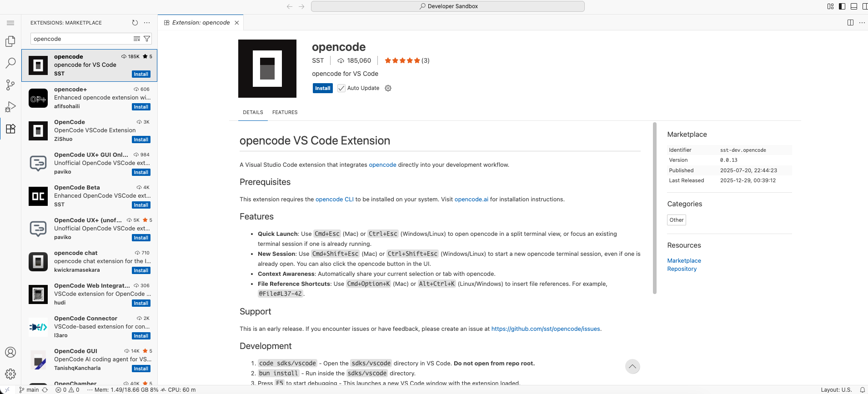868x394 pixels.
Task: Toggle the bottom panel layout button
Action: pyautogui.click(x=853, y=6)
